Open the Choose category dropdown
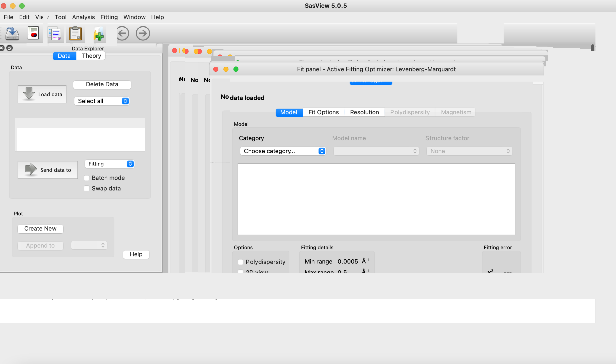 tap(282, 151)
